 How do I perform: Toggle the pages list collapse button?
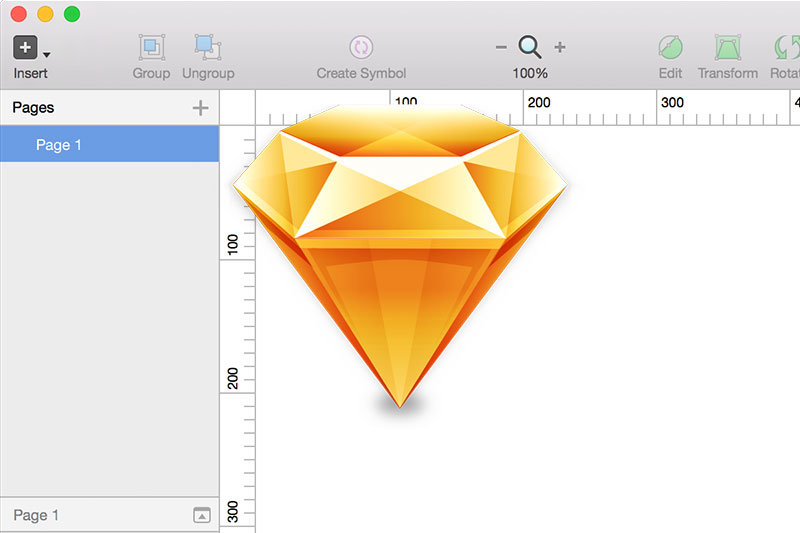tap(202, 515)
